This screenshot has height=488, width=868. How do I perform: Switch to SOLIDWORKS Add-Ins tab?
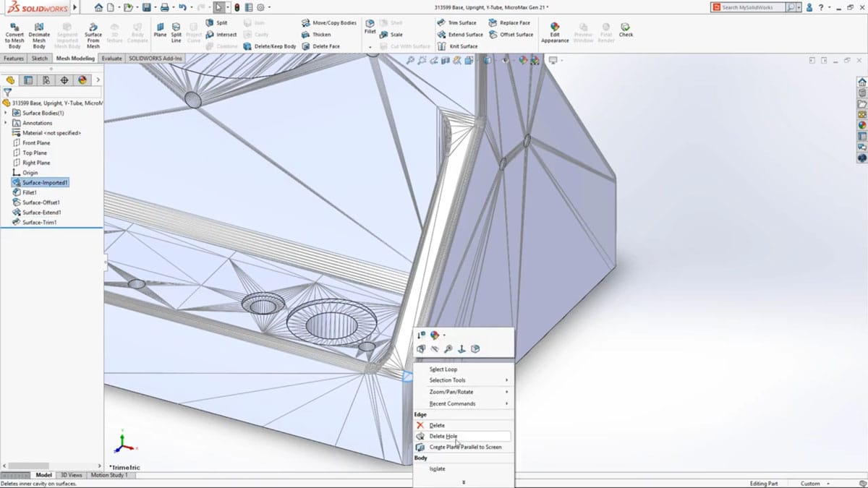pos(156,59)
